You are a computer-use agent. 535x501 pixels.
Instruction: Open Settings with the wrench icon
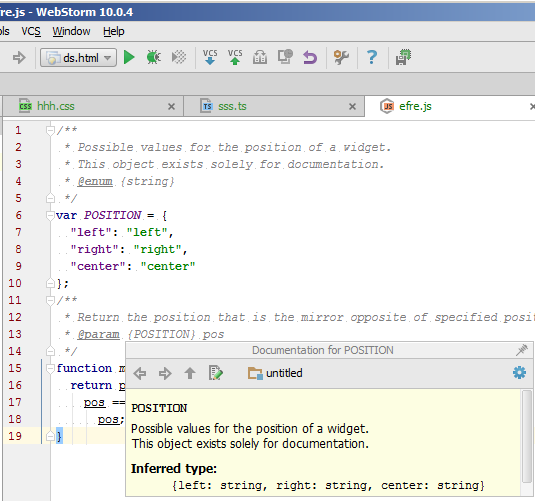[341, 57]
